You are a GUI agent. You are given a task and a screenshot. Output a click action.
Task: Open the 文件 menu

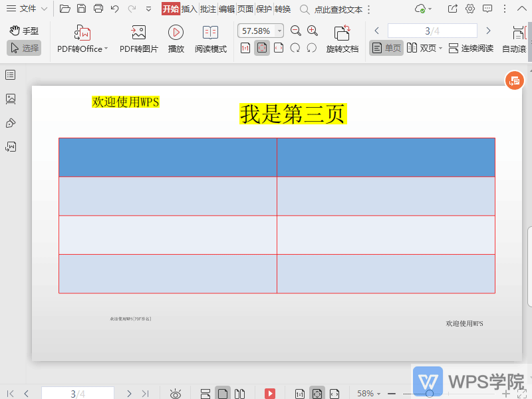tap(27, 9)
